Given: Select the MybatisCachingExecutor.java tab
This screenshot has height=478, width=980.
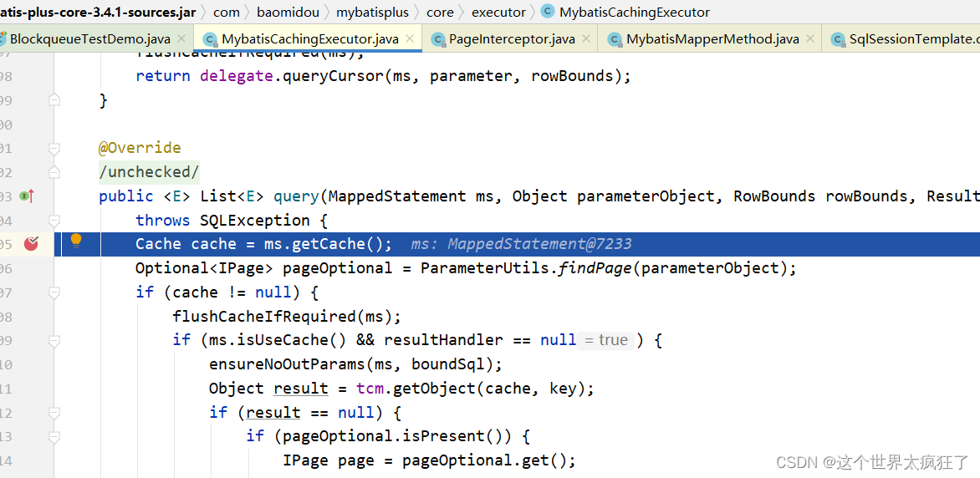Looking at the screenshot, I should (x=308, y=39).
